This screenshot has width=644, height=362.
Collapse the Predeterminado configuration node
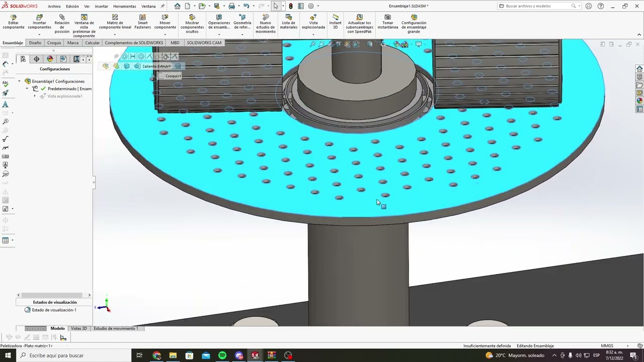coord(27,88)
